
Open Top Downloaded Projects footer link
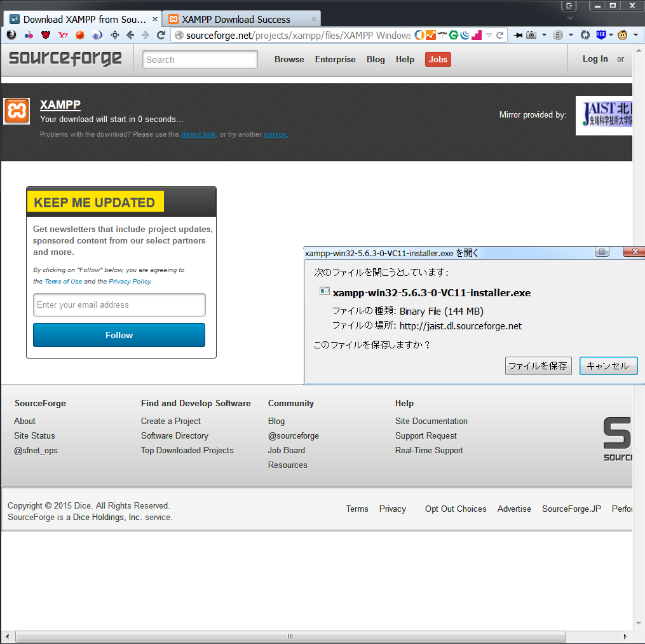(x=187, y=450)
